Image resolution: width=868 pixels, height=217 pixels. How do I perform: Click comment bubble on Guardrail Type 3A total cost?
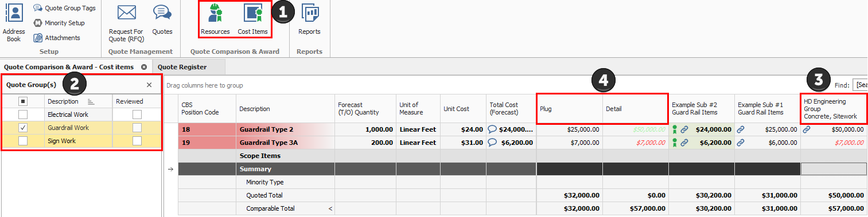[x=492, y=143]
